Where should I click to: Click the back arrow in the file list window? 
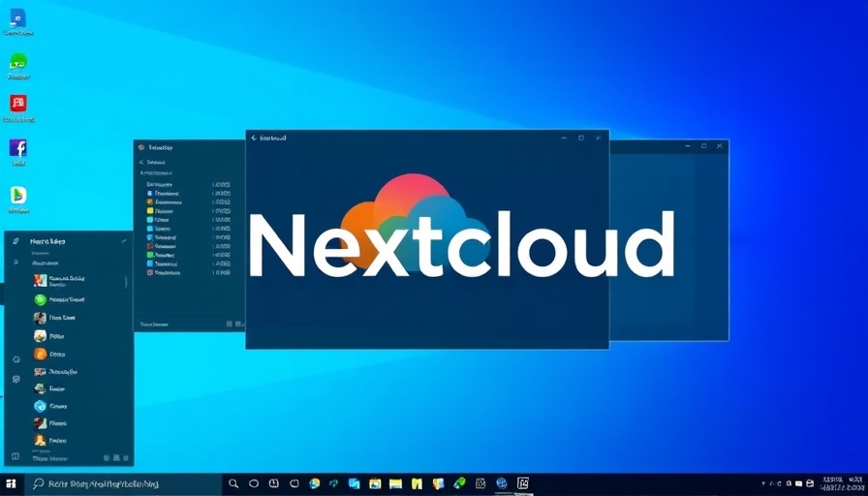[x=141, y=162]
